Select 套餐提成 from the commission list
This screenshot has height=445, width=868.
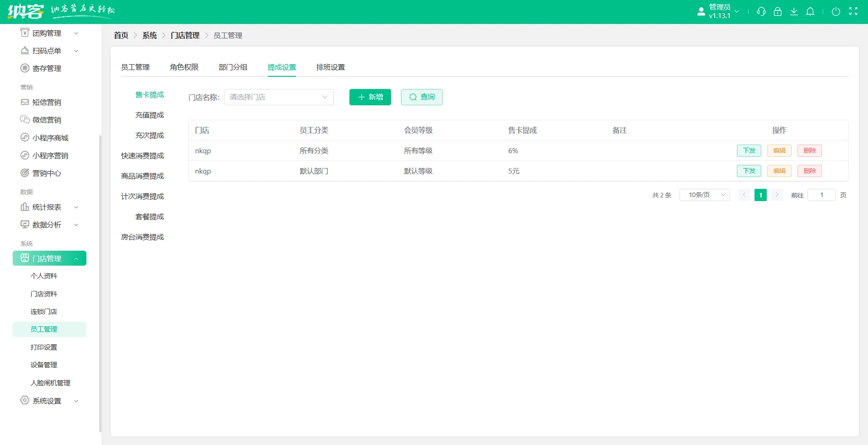(150, 216)
